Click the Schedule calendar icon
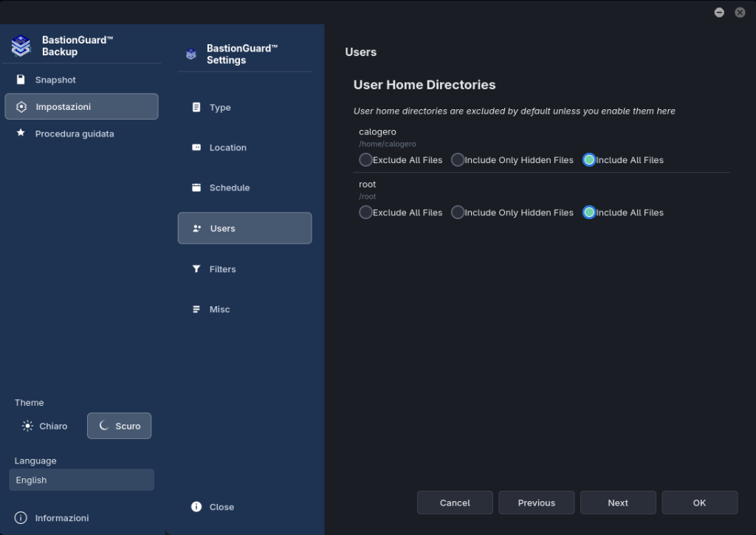Viewport: 756px width, 535px height. click(196, 187)
